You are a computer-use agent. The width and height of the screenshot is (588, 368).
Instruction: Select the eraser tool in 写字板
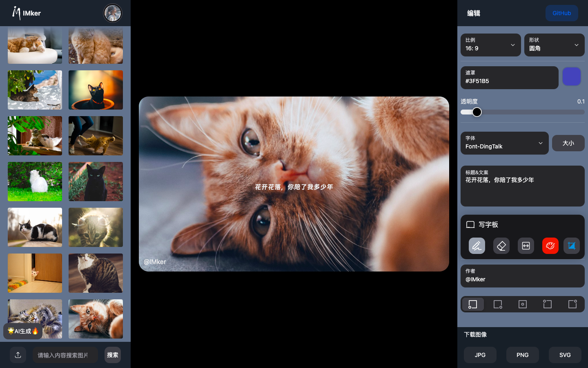[x=501, y=246]
